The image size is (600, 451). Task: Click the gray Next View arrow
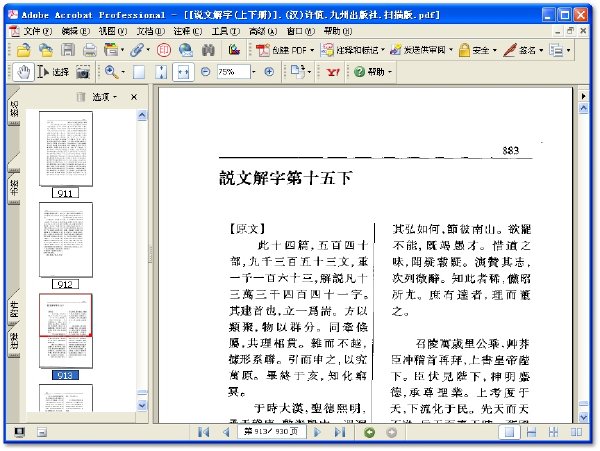click(391, 433)
